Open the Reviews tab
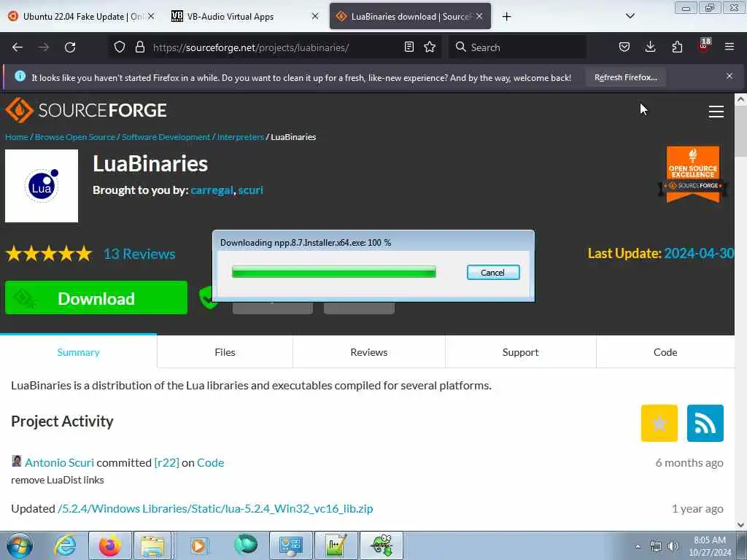Viewport: 747px width, 560px height. 368,352
